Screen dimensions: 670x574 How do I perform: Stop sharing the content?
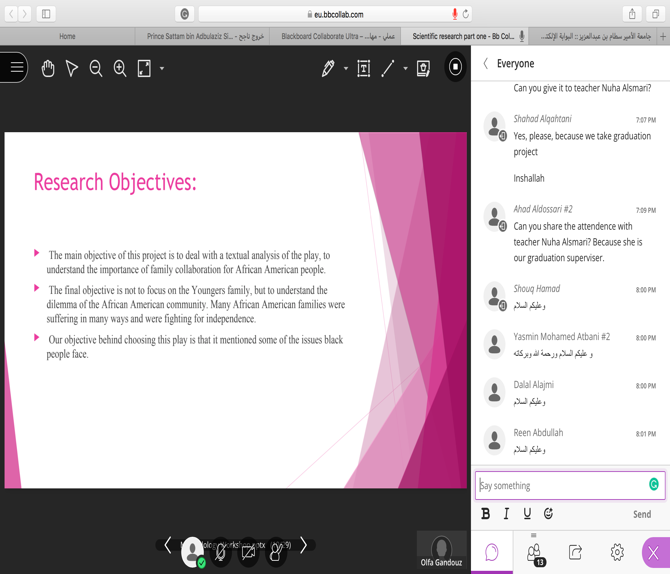455,67
